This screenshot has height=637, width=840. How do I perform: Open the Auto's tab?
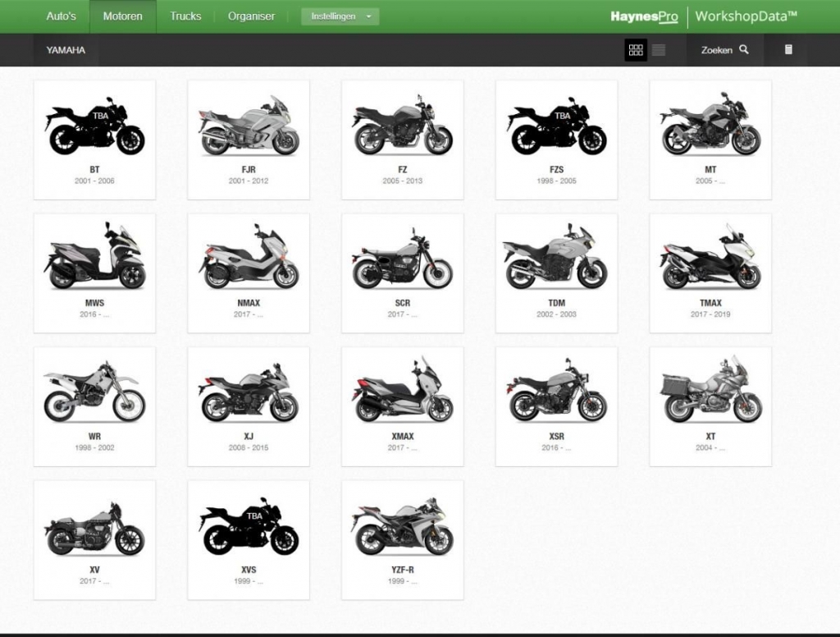pyautogui.click(x=61, y=16)
